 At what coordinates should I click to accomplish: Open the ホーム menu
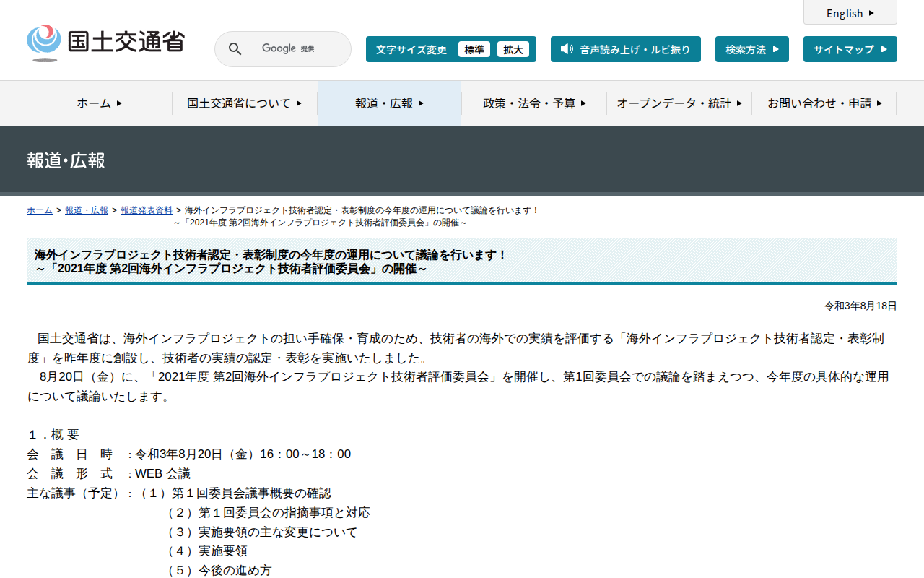pos(100,103)
